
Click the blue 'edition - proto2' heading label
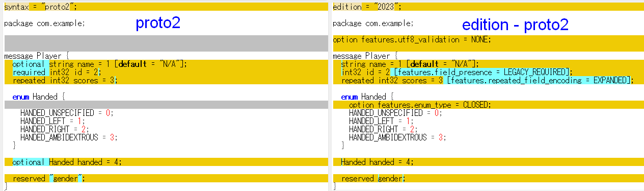tap(515, 25)
